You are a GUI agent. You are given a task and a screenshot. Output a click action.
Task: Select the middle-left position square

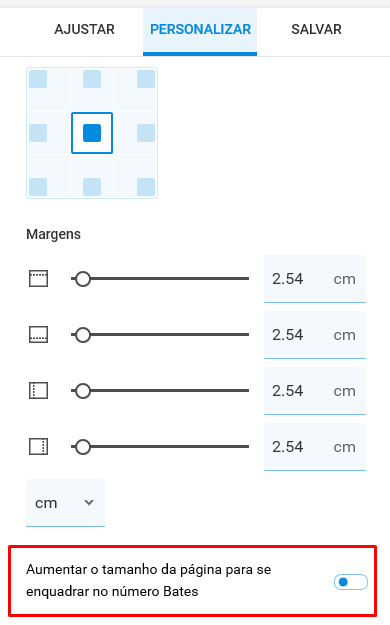(x=38, y=133)
